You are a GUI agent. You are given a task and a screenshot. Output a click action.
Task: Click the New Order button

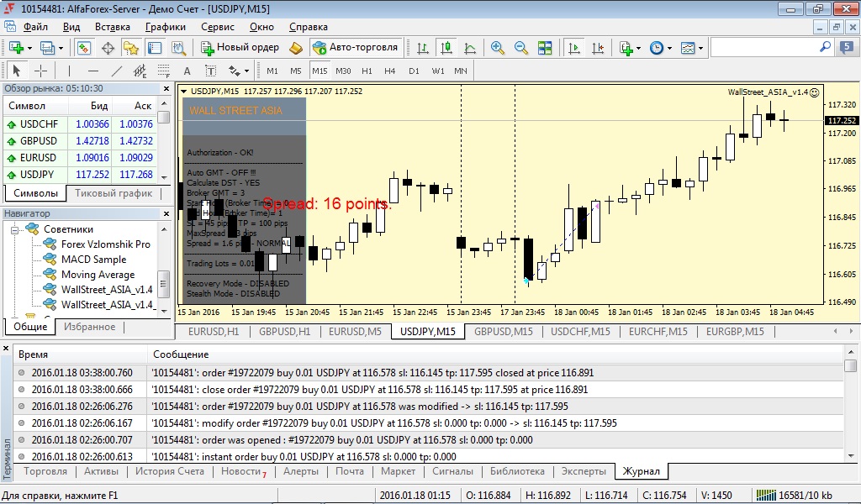[240, 48]
